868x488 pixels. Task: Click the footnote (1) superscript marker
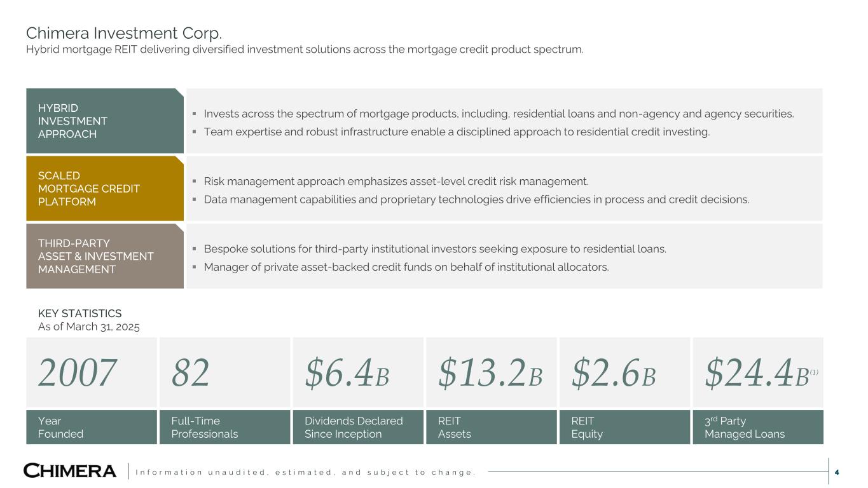(x=814, y=372)
